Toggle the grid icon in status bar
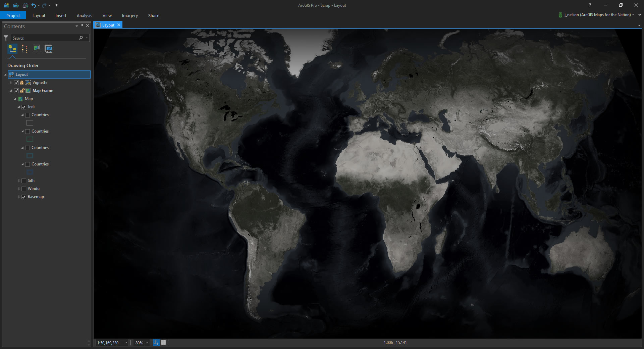 164,343
